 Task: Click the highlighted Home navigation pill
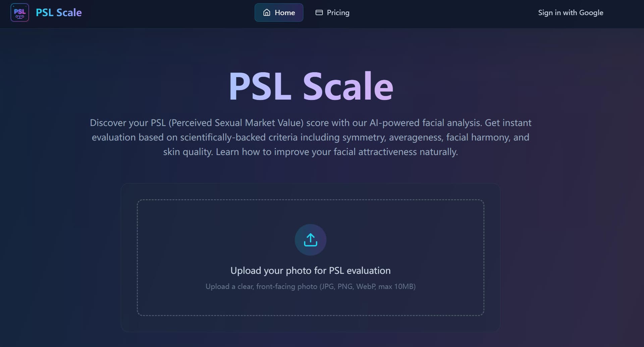coord(279,12)
